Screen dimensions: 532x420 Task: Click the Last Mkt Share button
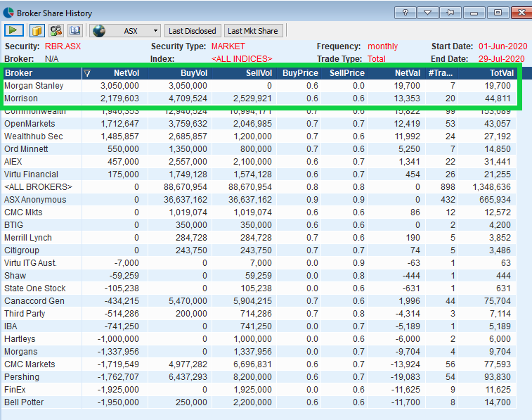253,31
